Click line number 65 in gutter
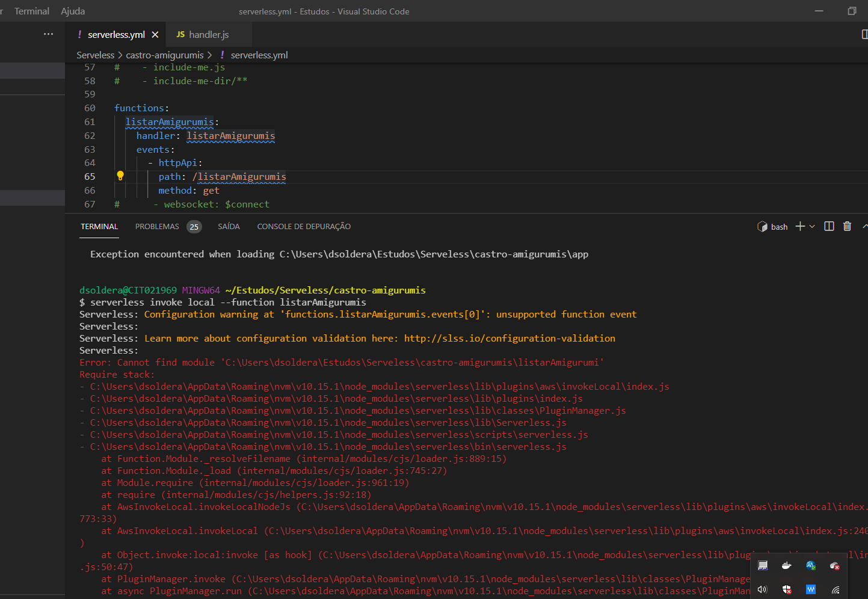This screenshot has width=868, height=599. 90,177
